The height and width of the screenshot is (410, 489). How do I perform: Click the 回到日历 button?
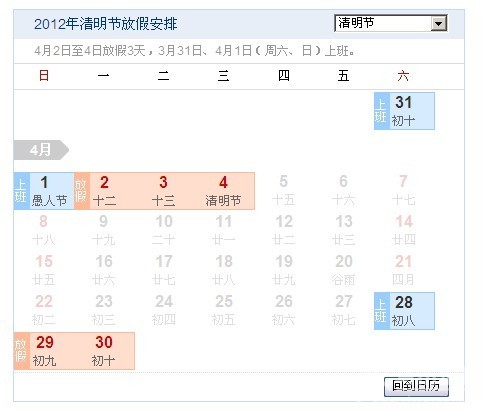[x=416, y=387]
